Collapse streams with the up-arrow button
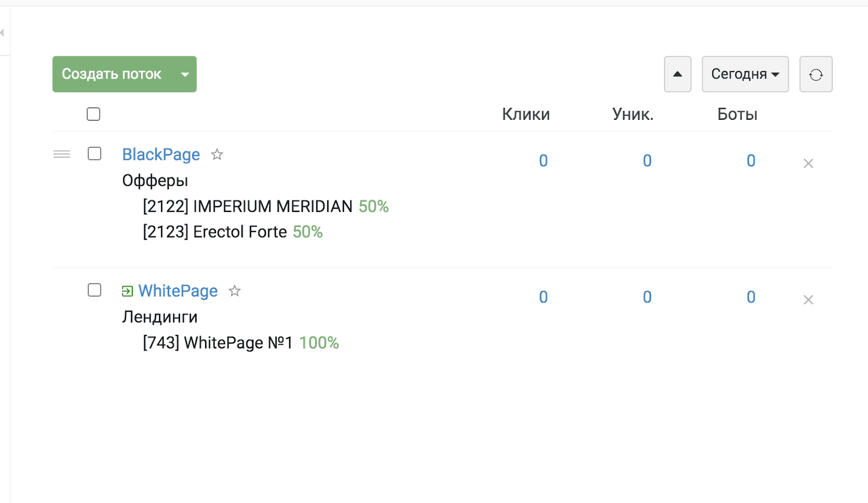Screen dimensions: 868x503 pyautogui.click(x=678, y=74)
